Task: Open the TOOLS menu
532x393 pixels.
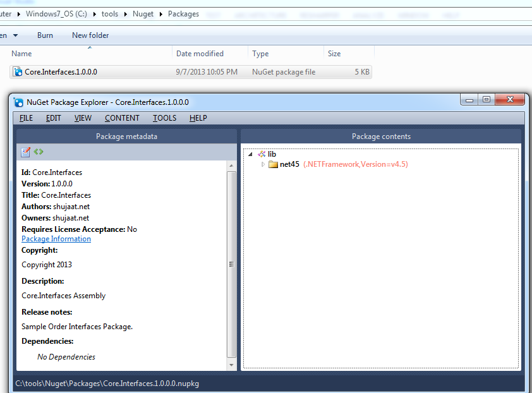Action: (164, 118)
